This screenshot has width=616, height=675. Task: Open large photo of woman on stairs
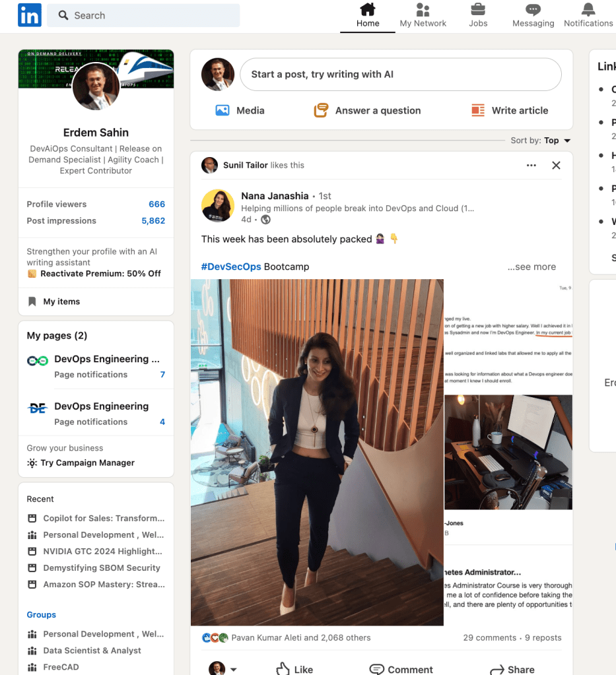pos(317,453)
